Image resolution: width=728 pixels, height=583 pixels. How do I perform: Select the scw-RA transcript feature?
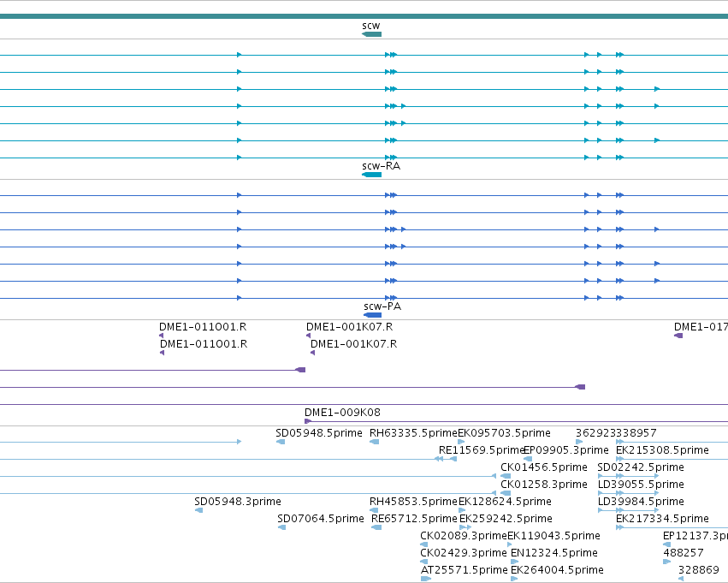[x=371, y=175]
